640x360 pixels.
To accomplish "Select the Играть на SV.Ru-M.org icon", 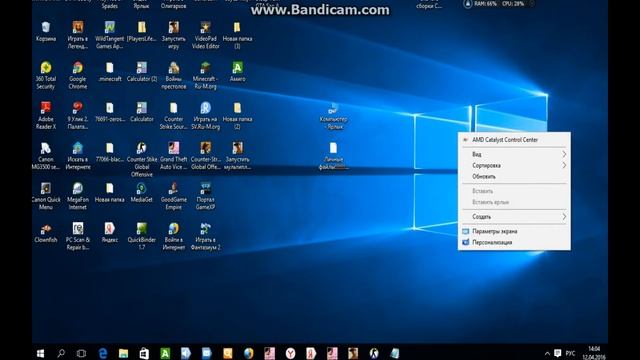I will point(205,116).
